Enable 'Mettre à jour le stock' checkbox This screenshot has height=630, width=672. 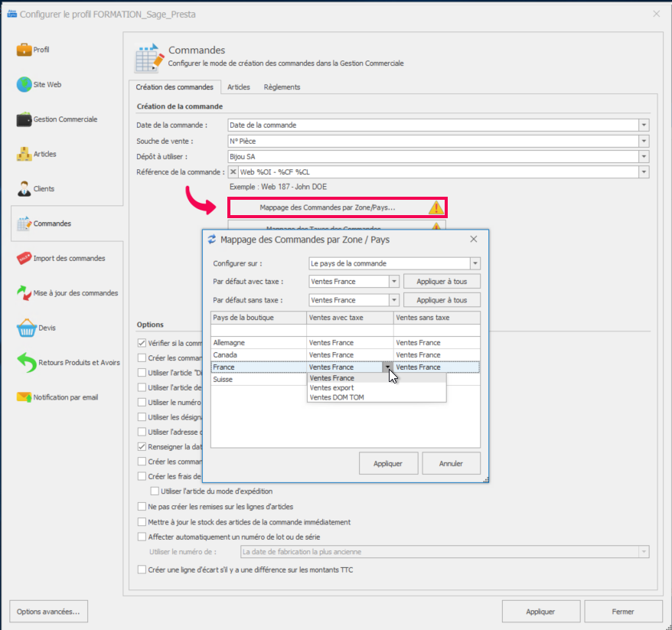[x=142, y=522]
